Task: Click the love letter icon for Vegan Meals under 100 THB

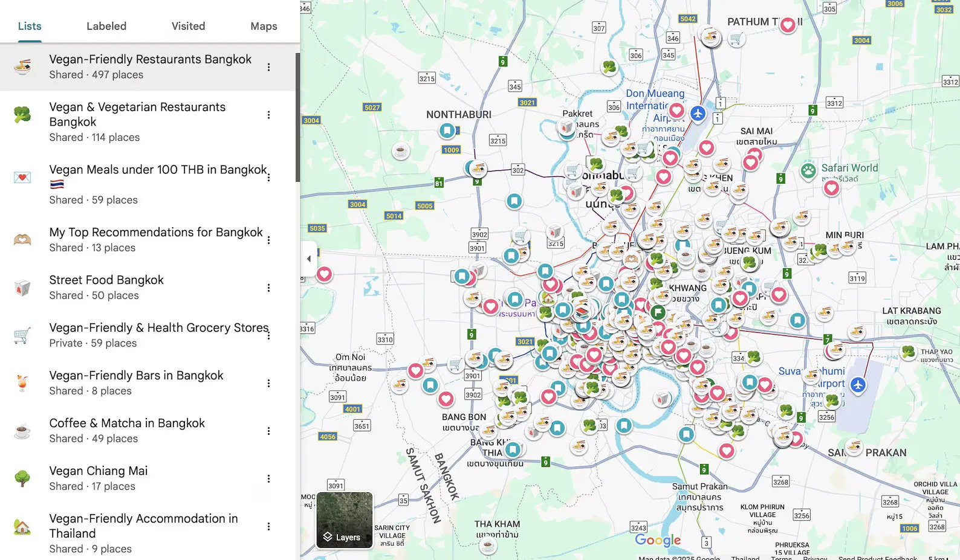Action: tap(22, 177)
